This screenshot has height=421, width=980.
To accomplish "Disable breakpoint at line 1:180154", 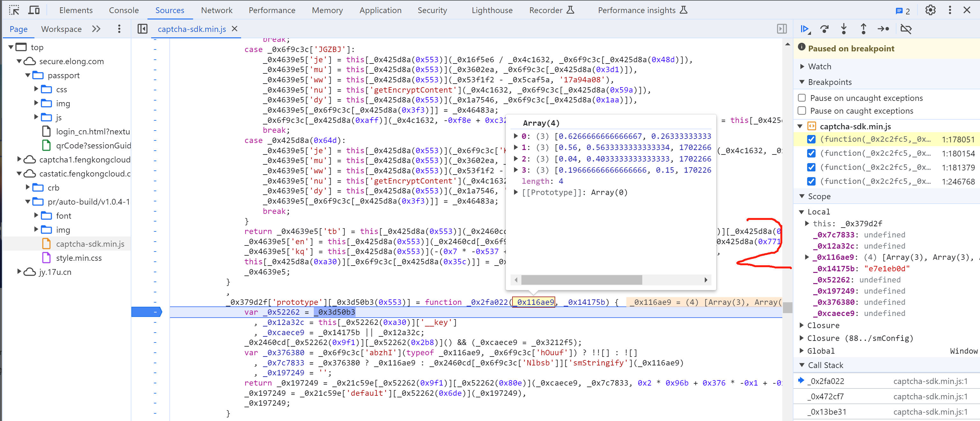I will [x=812, y=154].
